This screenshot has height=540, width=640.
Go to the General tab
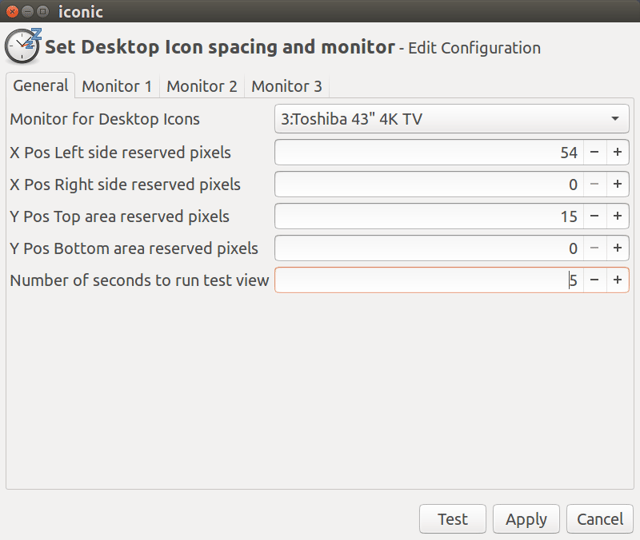tap(40, 86)
